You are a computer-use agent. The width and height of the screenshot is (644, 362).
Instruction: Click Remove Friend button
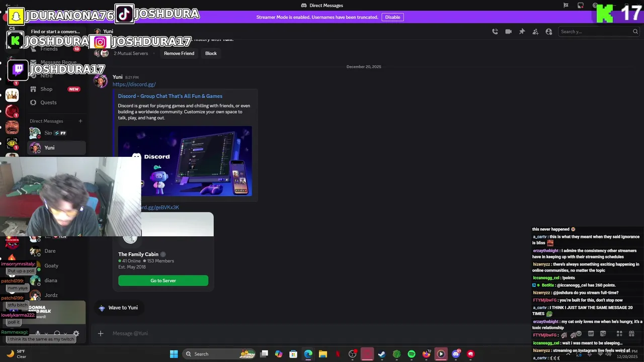pos(179,53)
